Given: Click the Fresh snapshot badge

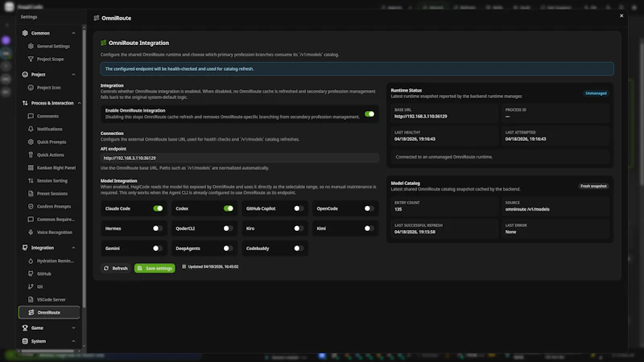Looking at the screenshot, I should [593, 186].
